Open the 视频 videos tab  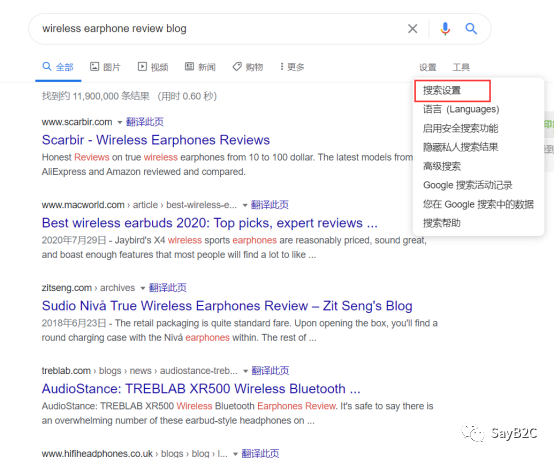click(x=153, y=67)
